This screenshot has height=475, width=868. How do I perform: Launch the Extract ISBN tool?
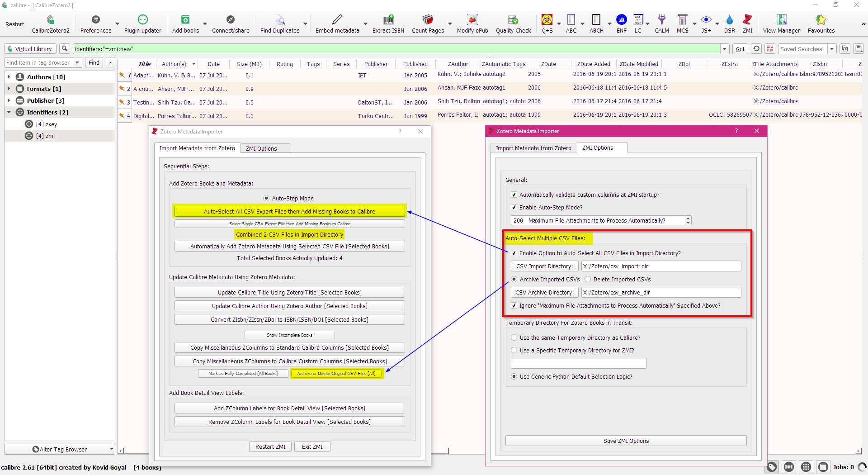388,20
